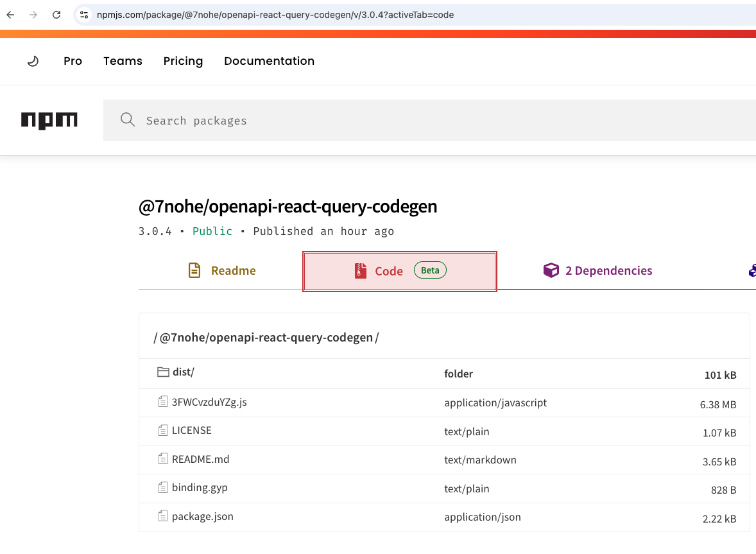Click the 'folder' type cell for dist

click(458, 374)
